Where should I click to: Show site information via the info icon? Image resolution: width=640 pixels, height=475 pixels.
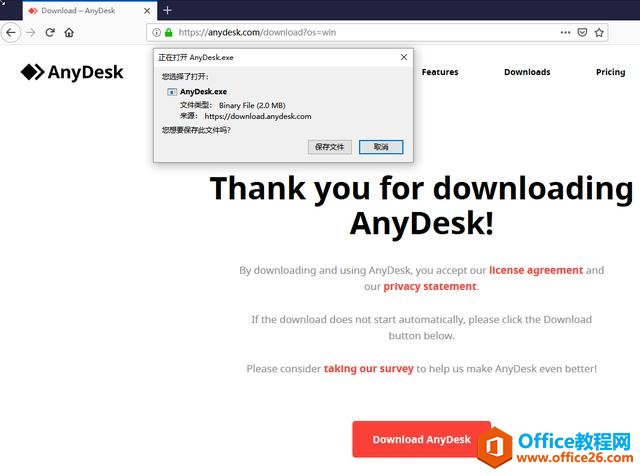156,32
